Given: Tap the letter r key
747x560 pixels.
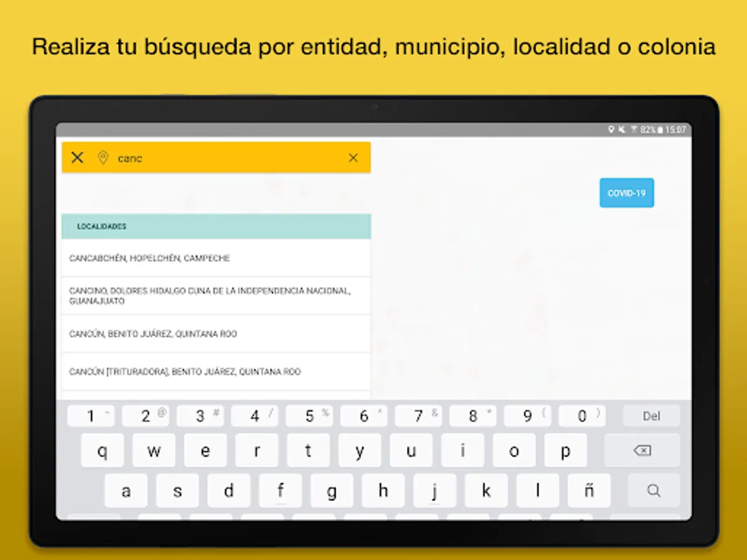Looking at the screenshot, I should [x=257, y=450].
